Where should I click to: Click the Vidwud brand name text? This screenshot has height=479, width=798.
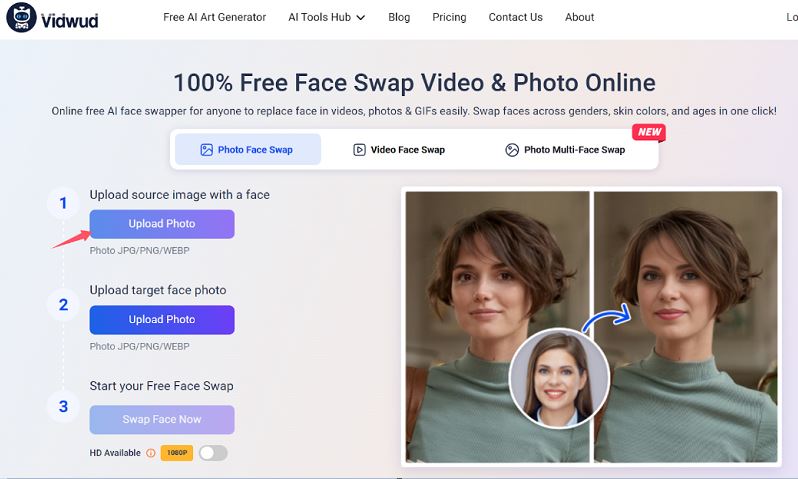click(70, 20)
